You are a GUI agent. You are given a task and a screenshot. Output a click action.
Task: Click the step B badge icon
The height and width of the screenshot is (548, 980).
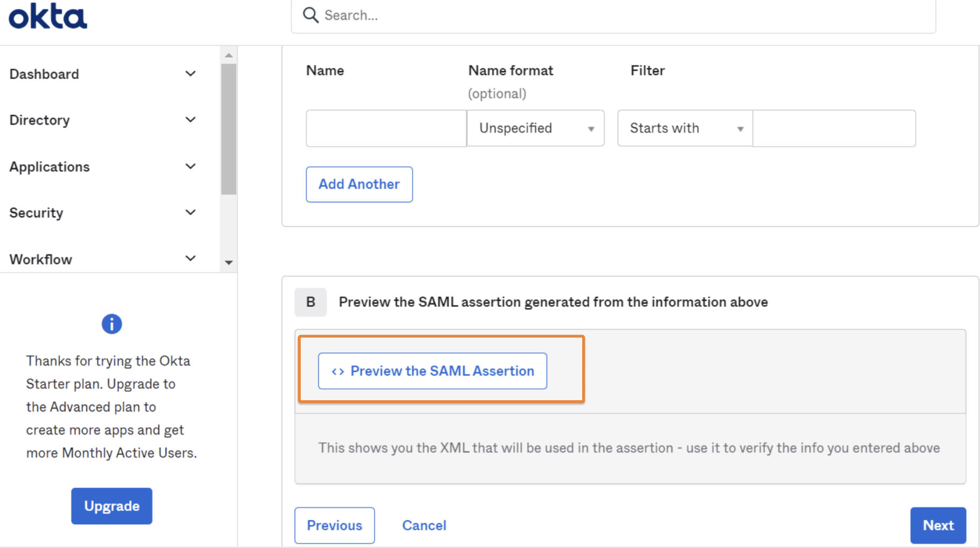[310, 302]
